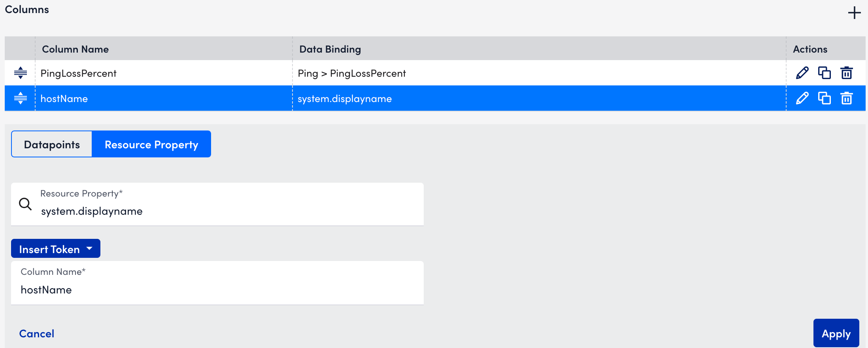The width and height of the screenshot is (868, 348).
Task: Open the Insert Token dropdown
Action: (56, 249)
